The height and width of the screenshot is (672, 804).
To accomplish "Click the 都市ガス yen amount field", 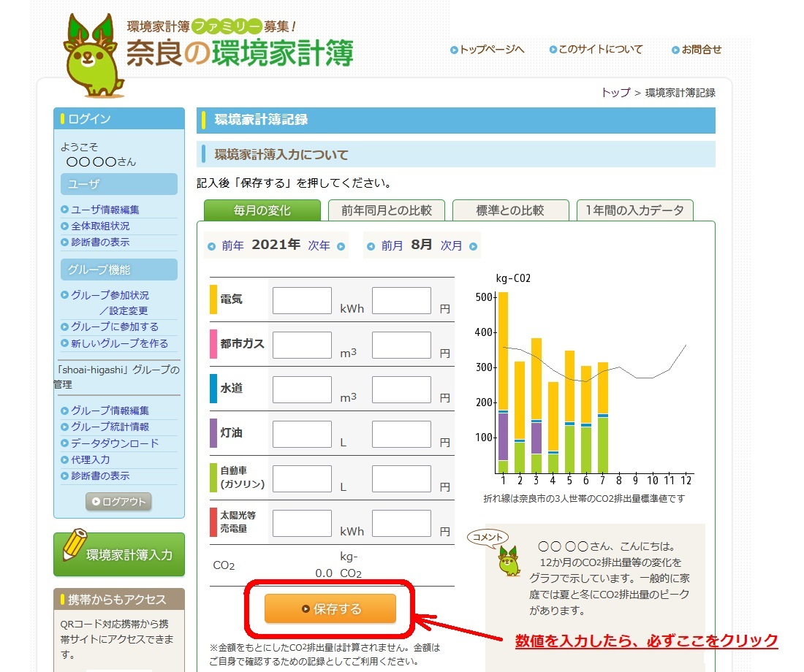I will point(401,345).
